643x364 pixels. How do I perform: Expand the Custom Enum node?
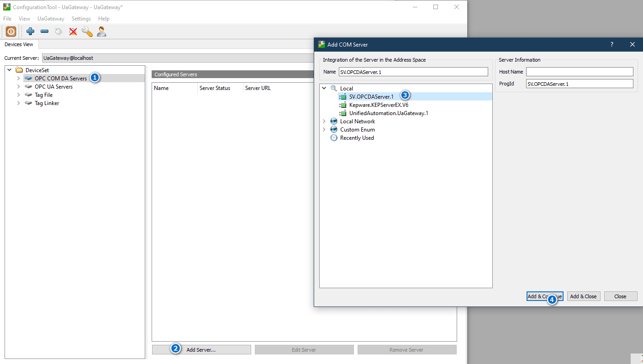point(324,130)
